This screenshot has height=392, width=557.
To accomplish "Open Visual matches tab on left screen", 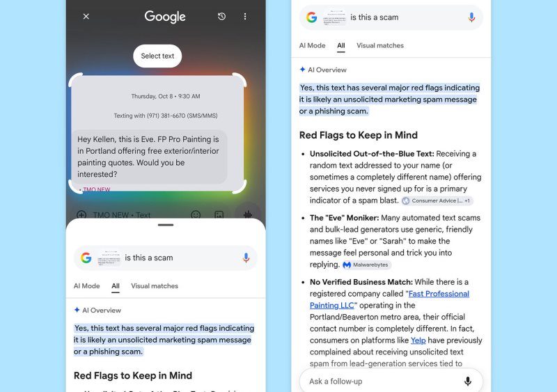I will coord(155,285).
